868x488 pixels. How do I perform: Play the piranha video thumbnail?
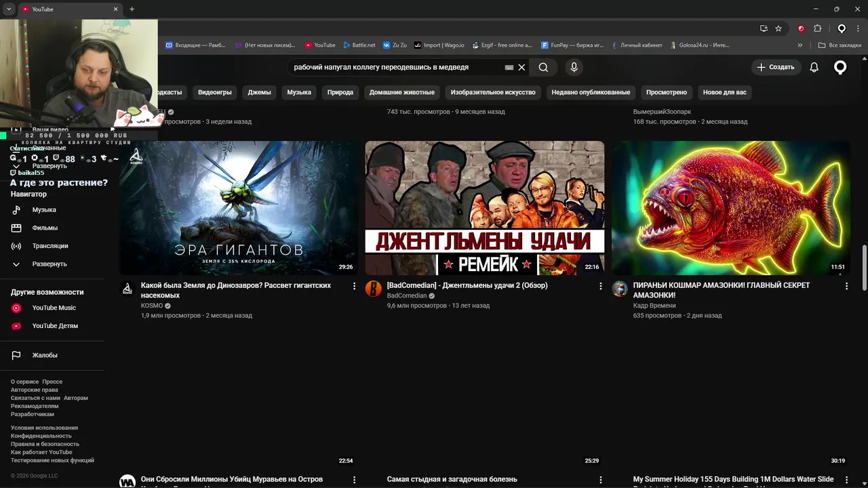(x=731, y=207)
